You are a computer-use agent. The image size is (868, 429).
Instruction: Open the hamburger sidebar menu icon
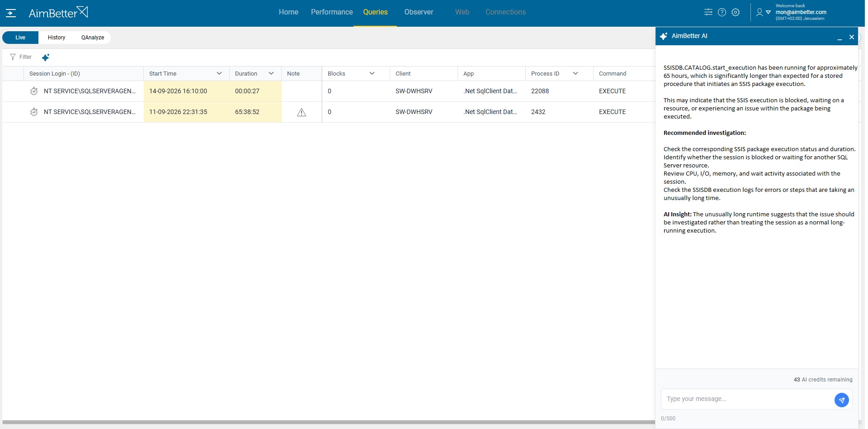point(11,13)
